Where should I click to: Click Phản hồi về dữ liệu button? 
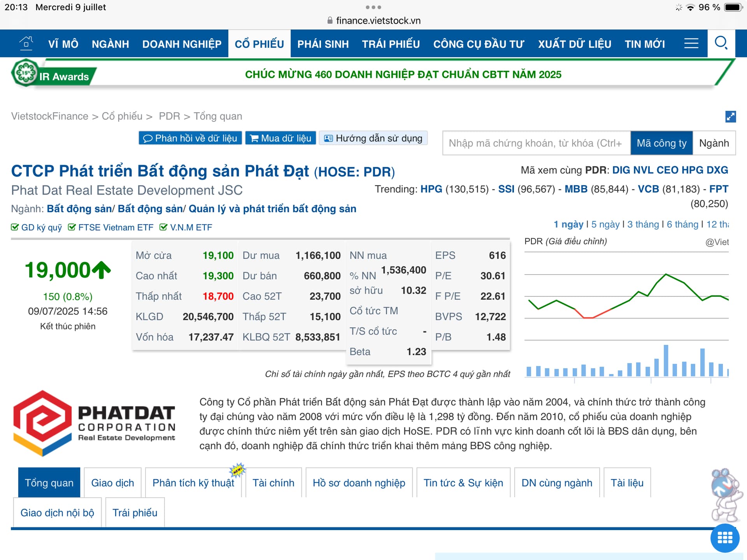[190, 138]
